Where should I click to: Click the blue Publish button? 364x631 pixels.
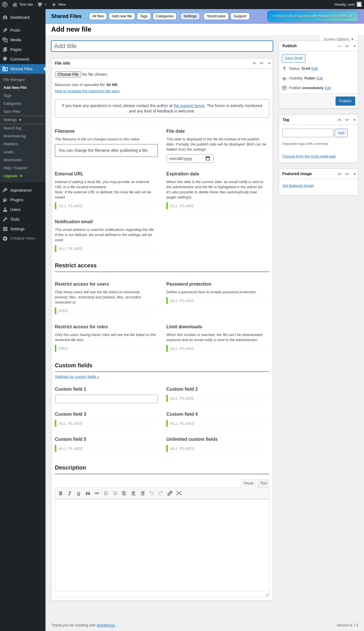(x=345, y=101)
